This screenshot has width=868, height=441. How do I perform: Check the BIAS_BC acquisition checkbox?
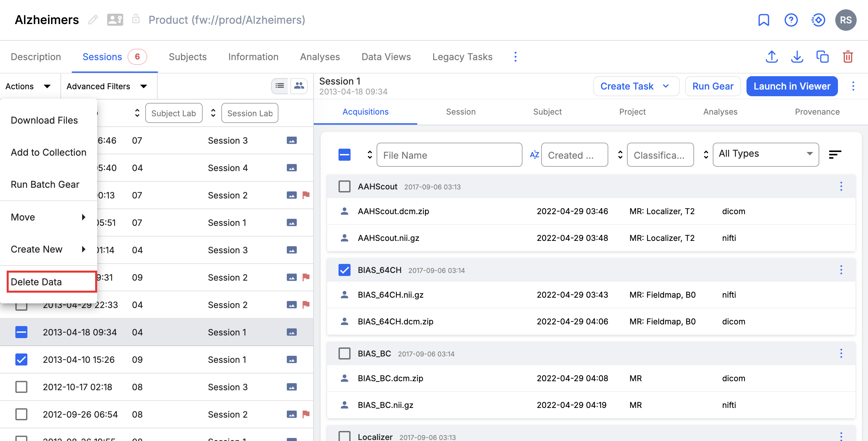point(345,353)
